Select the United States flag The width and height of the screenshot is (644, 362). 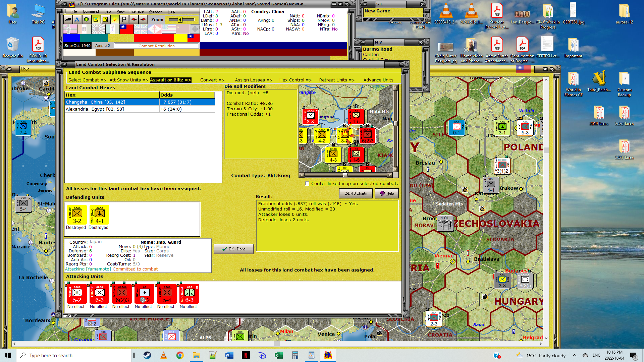pos(169,29)
